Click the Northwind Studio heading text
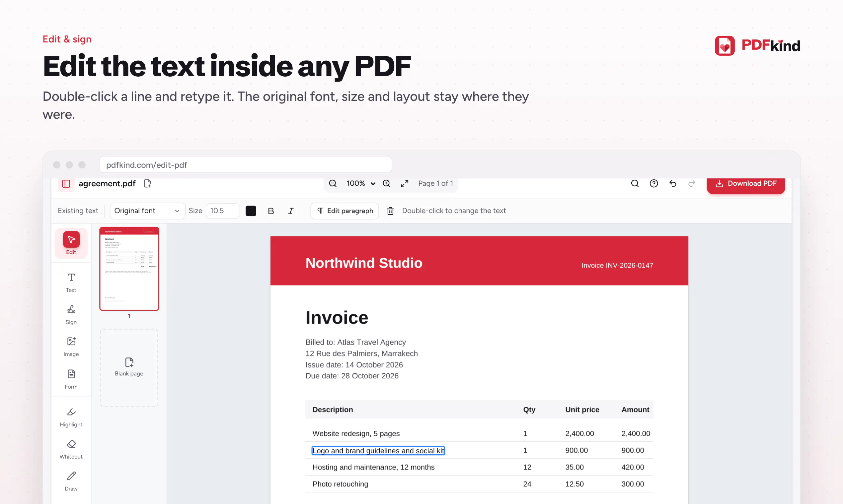The image size is (843, 504). [x=364, y=263]
